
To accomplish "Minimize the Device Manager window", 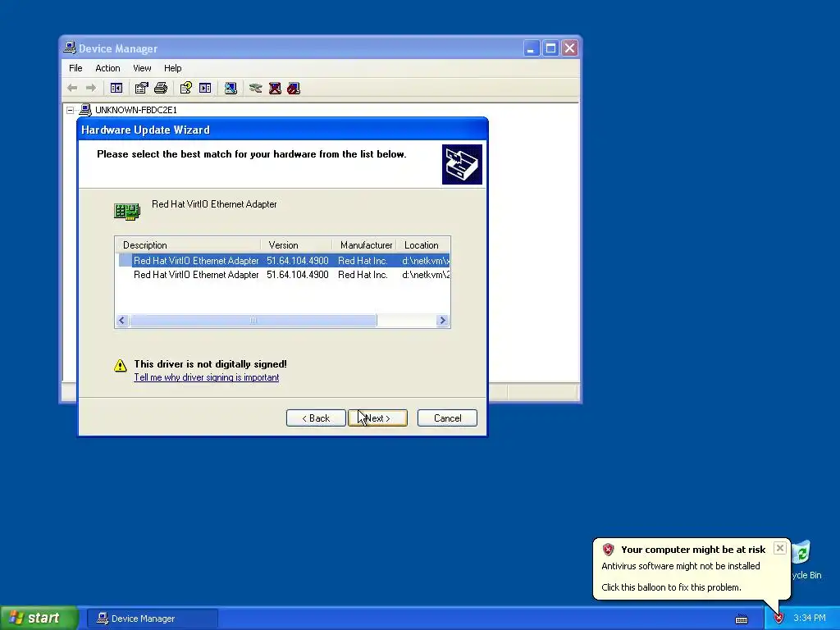I will click(x=531, y=48).
